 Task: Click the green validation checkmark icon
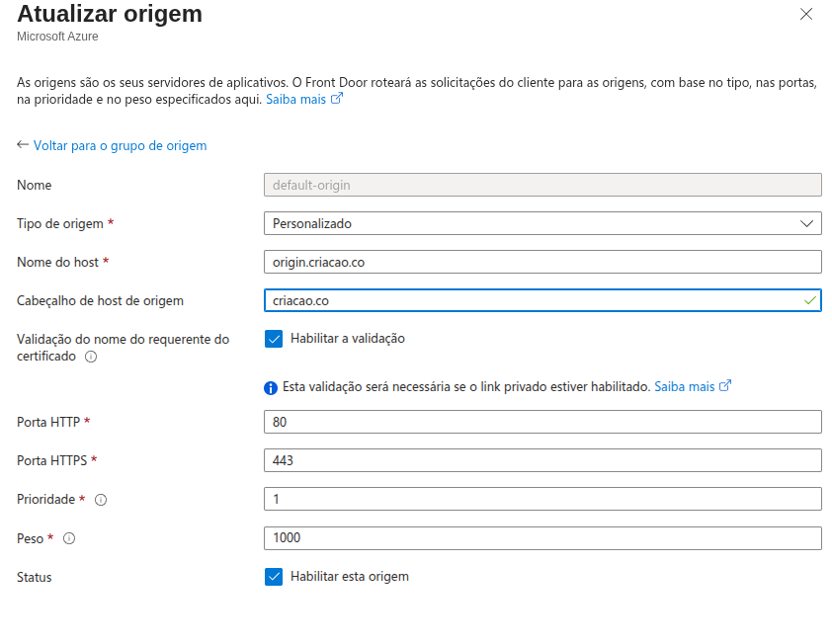810,300
